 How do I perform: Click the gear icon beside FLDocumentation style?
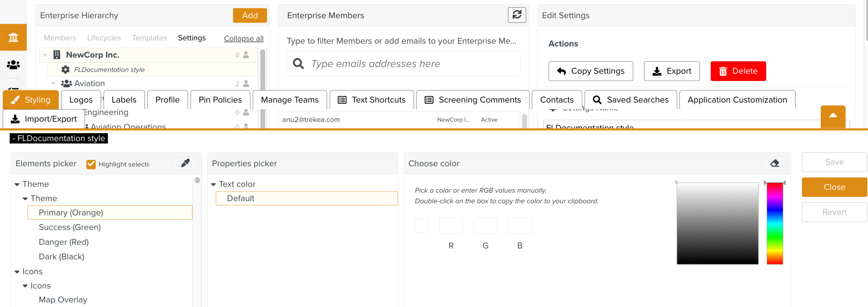[65, 70]
